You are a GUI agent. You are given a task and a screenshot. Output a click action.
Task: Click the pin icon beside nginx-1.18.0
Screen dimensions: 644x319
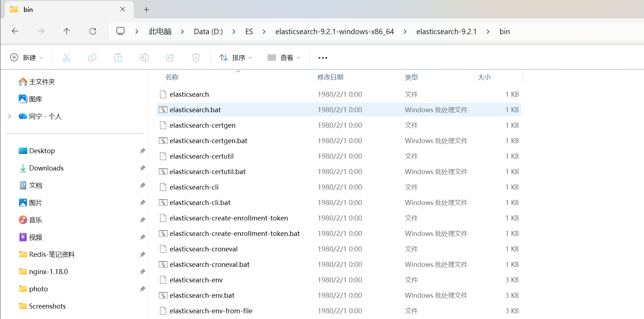click(x=142, y=272)
